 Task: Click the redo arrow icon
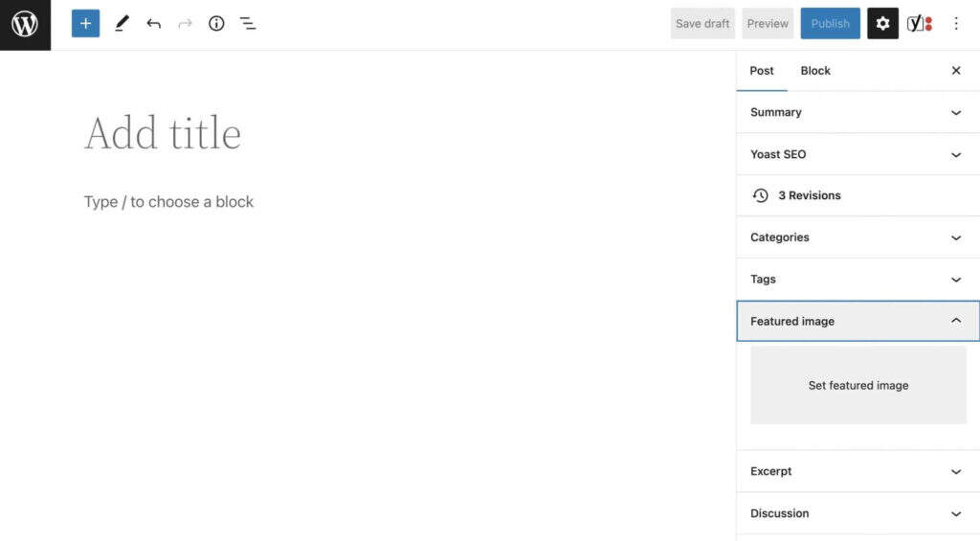tap(185, 24)
